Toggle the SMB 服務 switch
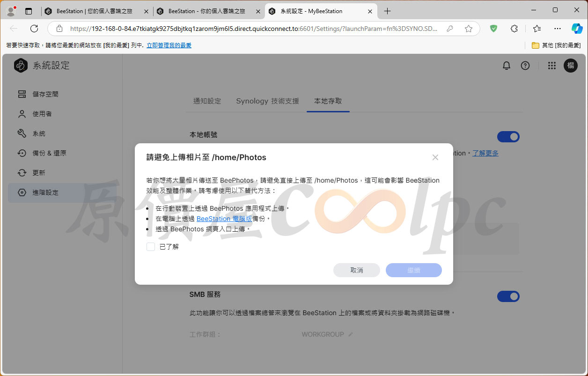The image size is (588, 376). pos(508,296)
